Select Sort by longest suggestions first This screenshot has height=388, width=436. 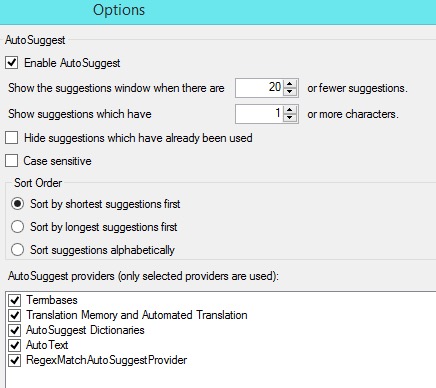pyautogui.click(x=17, y=227)
